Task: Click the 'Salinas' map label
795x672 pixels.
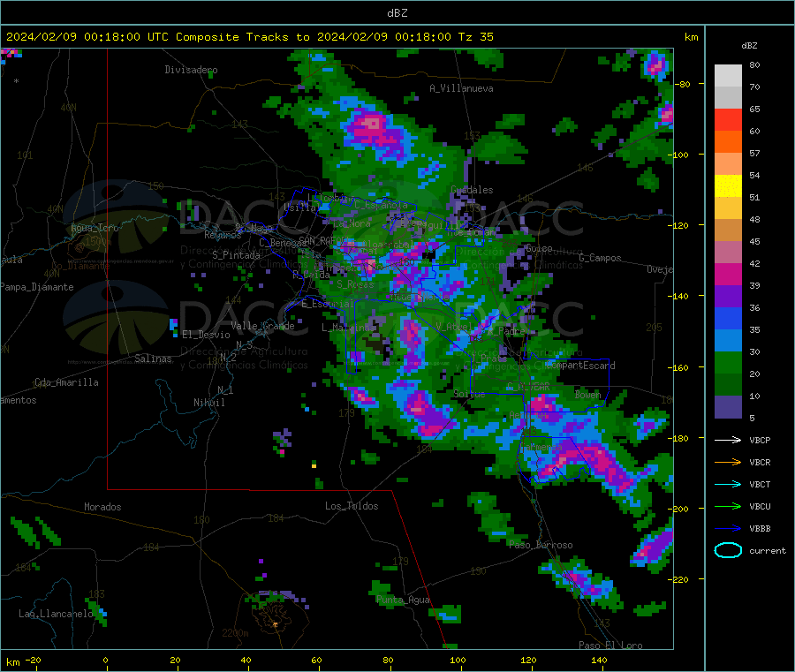Action: (153, 359)
